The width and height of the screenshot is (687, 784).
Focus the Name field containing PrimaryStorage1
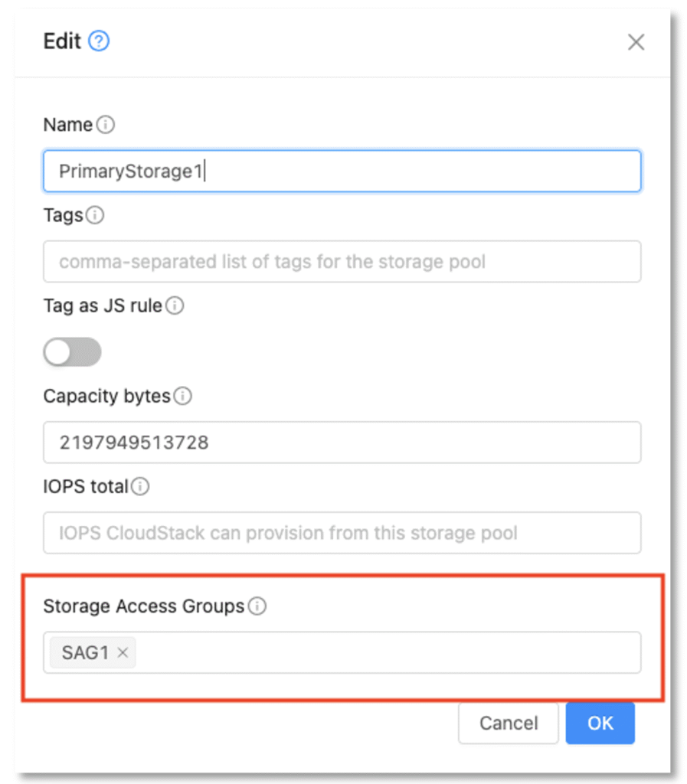342,171
